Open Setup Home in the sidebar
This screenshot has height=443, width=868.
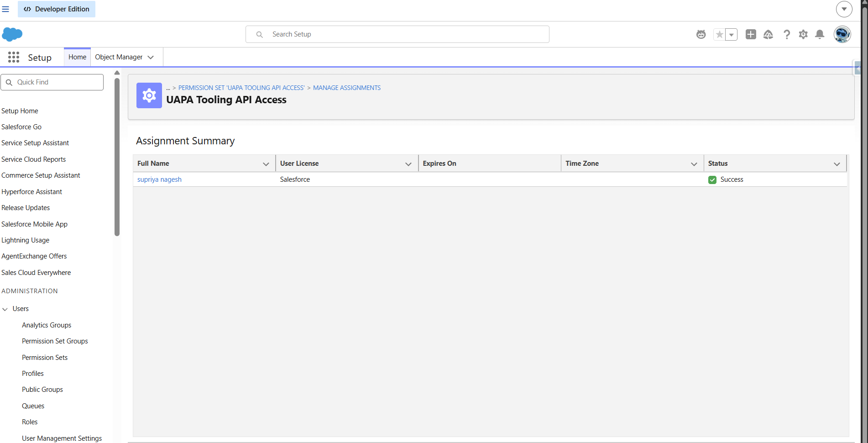tap(20, 111)
